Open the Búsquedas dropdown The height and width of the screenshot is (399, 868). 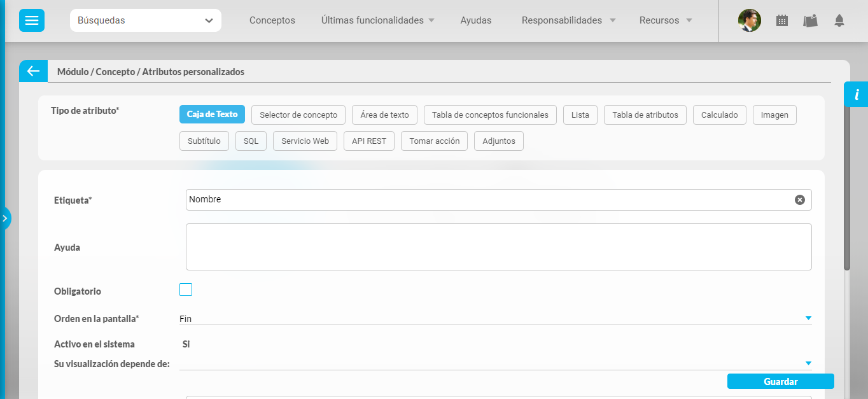(x=145, y=20)
